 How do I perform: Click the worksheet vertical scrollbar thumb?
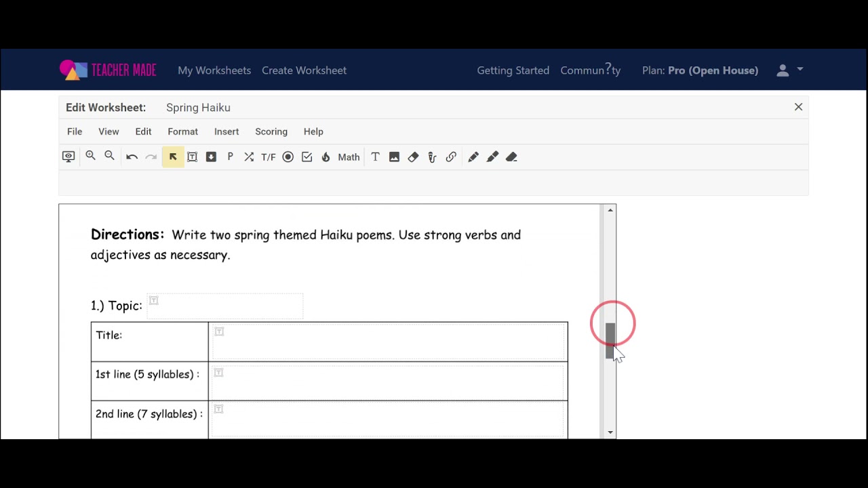(x=610, y=340)
